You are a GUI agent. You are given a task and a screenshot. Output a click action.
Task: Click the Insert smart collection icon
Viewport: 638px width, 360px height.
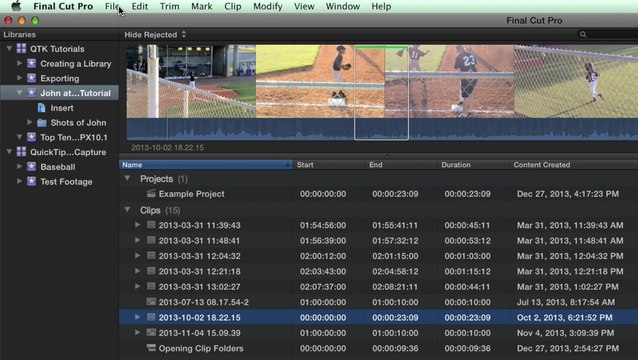pyautogui.click(x=42, y=108)
